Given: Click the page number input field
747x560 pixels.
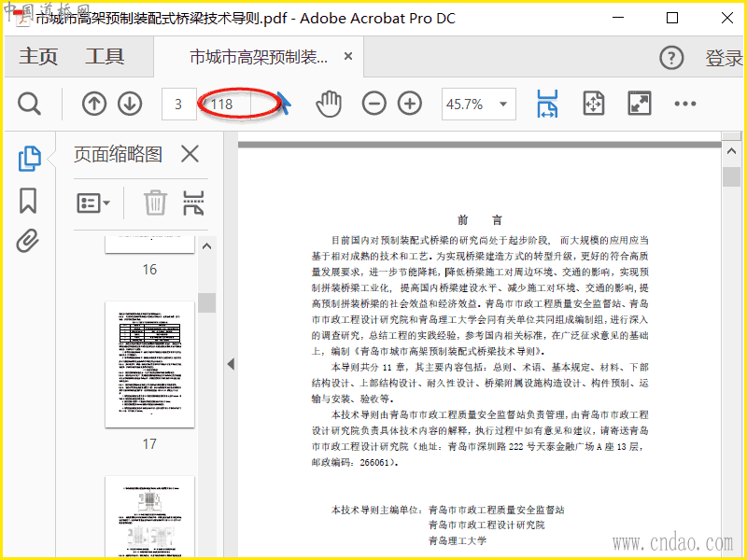Looking at the screenshot, I should point(178,104).
